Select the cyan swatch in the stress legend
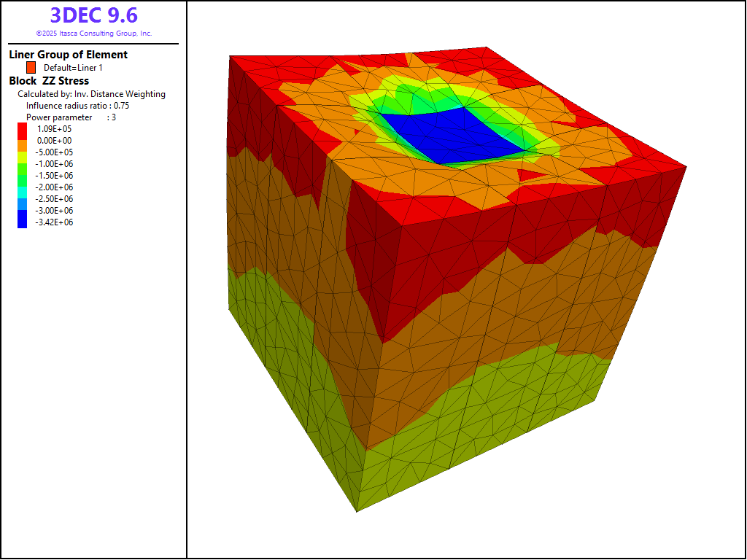 22,187
